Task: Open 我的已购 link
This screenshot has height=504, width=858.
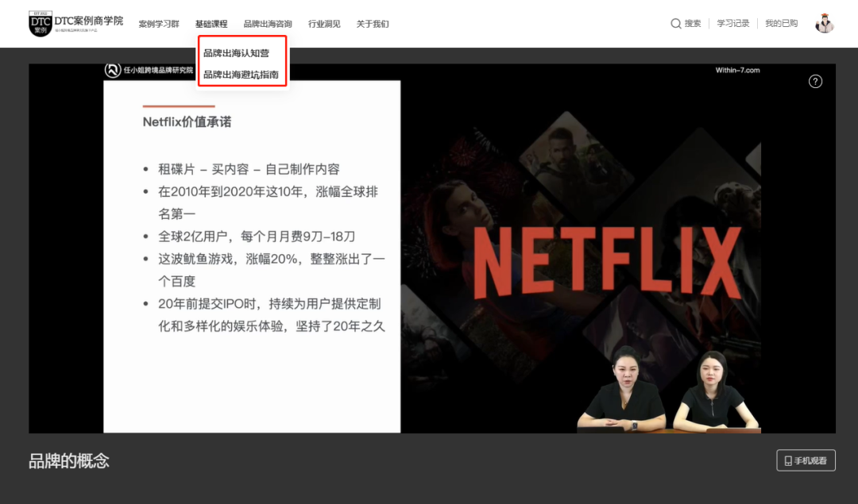Action: (782, 24)
